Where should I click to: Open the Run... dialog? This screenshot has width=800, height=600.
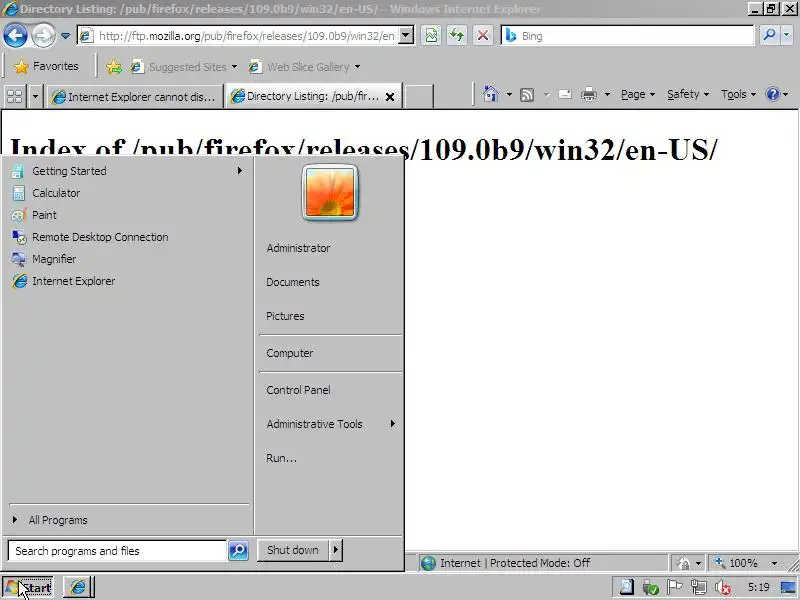281,458
